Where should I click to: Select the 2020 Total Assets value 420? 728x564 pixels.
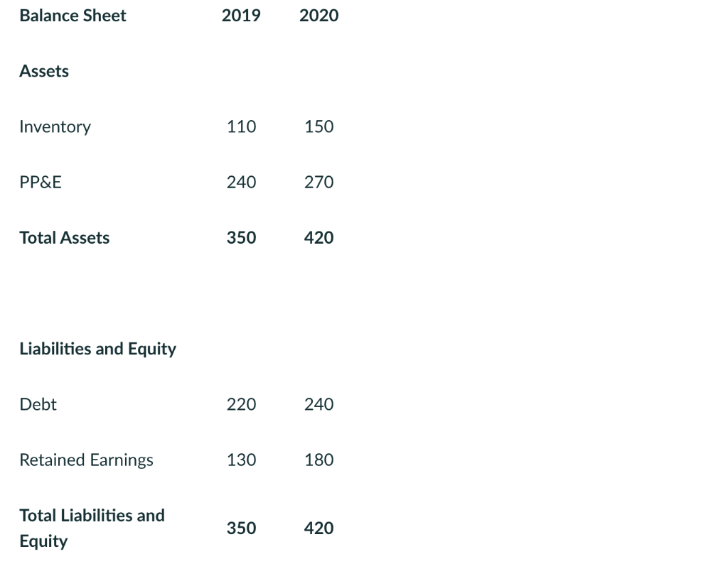tap(318, 238)
